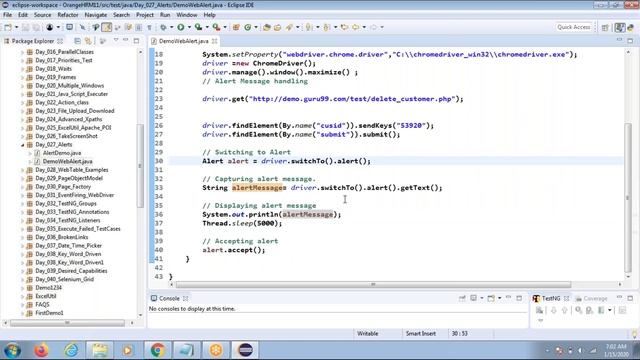Open Package Explorer View Menu triangle

116,40
